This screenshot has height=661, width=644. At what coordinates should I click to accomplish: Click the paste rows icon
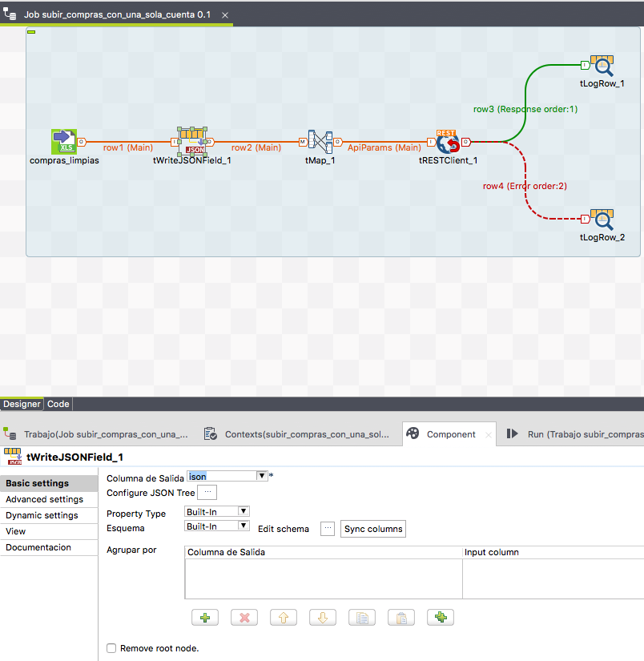pyautogui.click(x=401, y=618)
